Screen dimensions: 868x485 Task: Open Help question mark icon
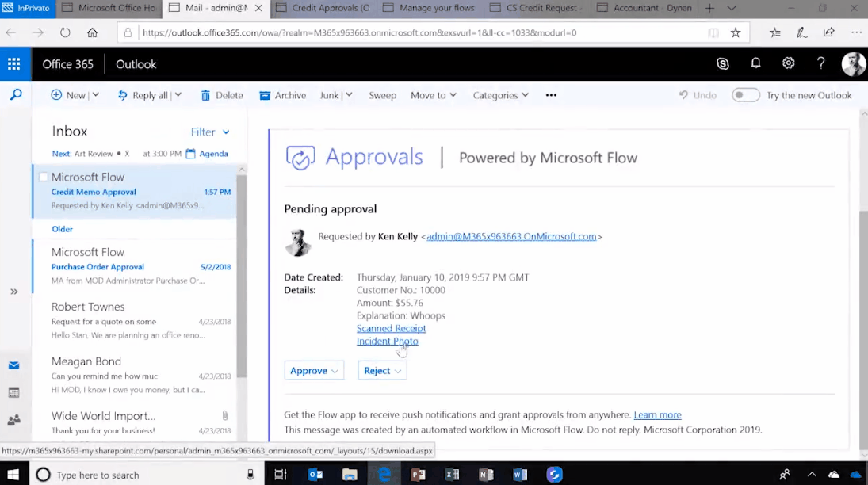pyautogui.click(x=821, y=63)
